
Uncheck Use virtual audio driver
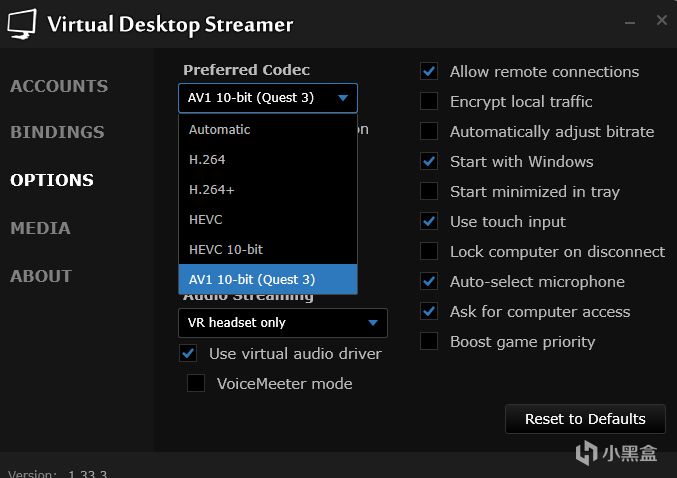tap(188, 354)
